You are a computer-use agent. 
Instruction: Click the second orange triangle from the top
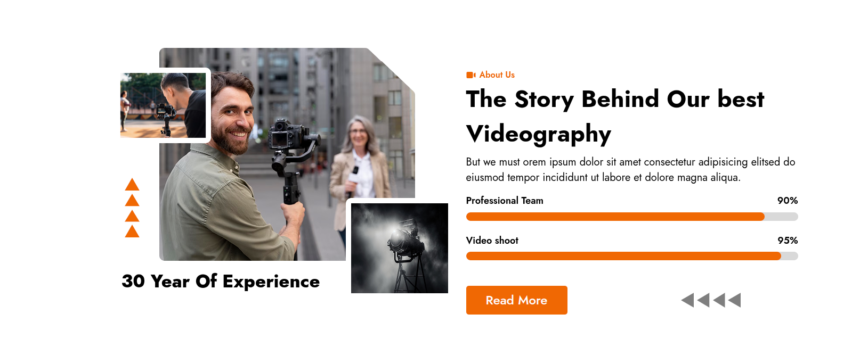pos(132,200)
